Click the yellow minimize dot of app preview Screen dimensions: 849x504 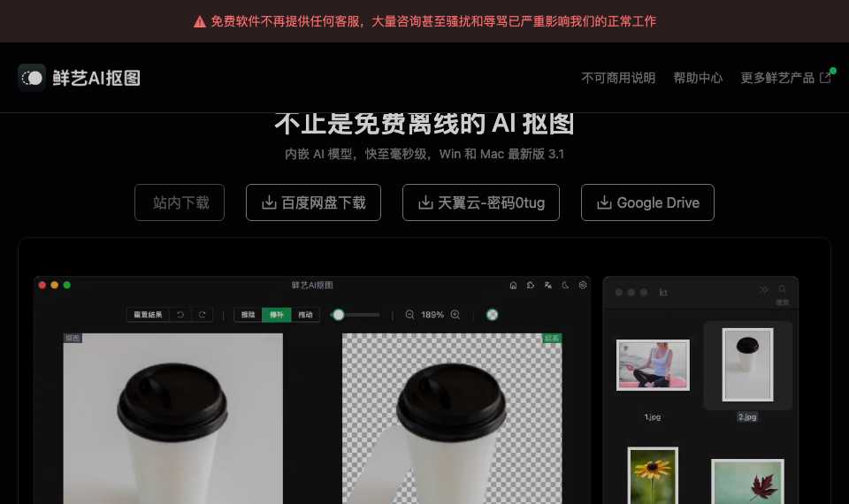[x=55, y=285]
